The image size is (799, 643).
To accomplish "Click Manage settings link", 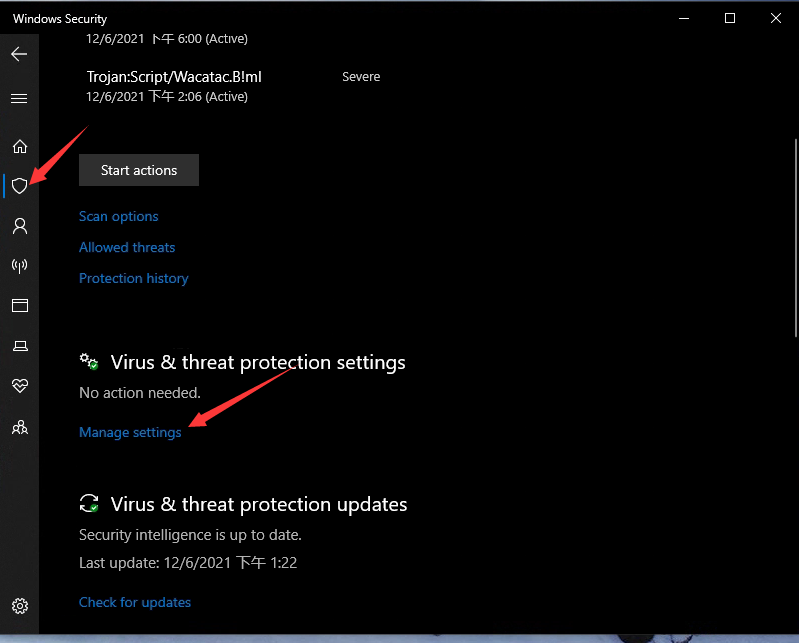I will [130, 432].
